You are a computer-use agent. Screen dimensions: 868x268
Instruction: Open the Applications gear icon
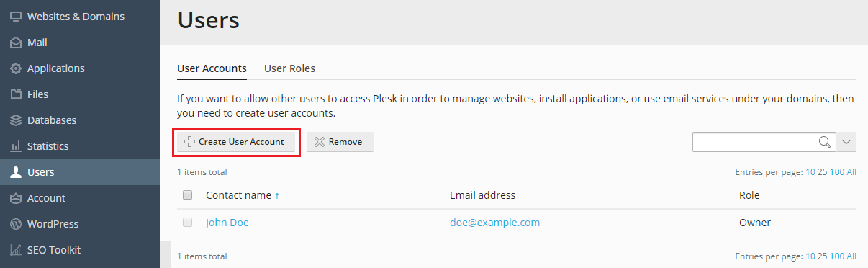coord(15,68)
